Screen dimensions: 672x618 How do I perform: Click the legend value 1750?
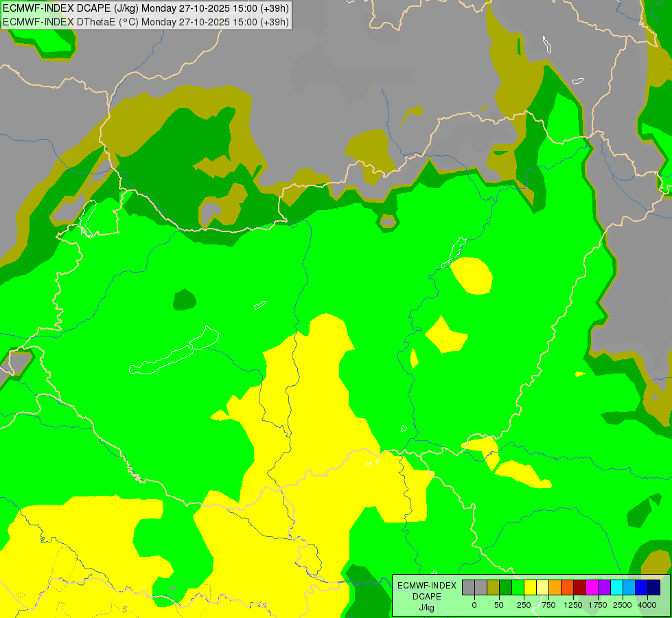pos(598,605)
